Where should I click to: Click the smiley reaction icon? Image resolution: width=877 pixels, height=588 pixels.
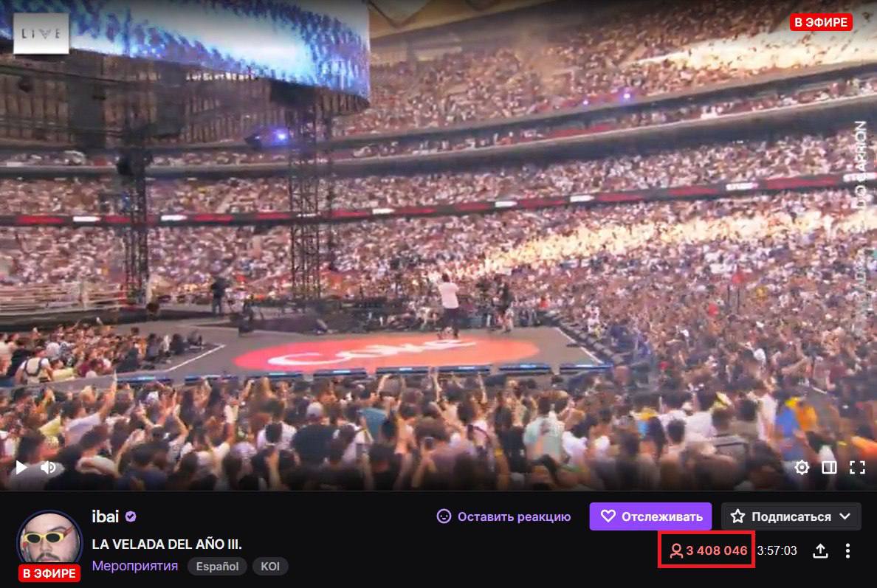pyautogui.click(x=444, y=516)
